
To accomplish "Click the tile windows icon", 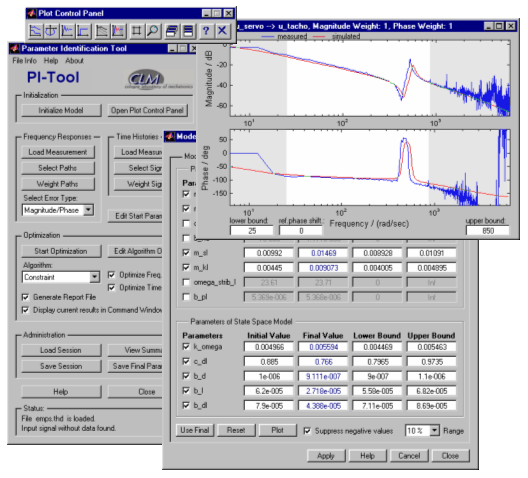I will pos(188,31).
